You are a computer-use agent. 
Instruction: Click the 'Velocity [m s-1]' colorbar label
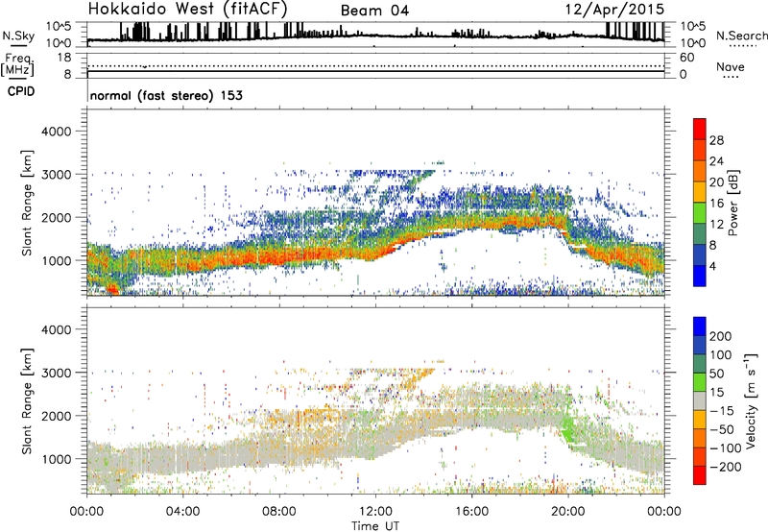tap(750, 400)
